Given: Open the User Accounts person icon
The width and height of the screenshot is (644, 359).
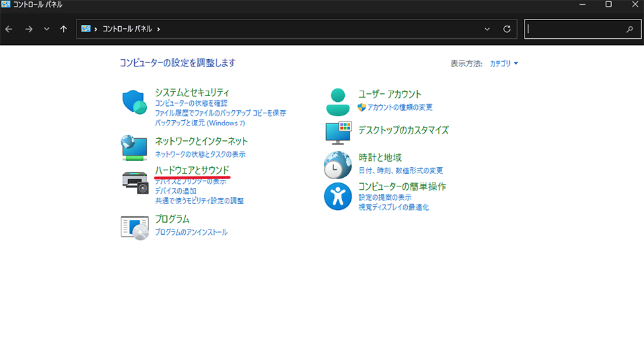Looking at the screenshot, I should click(x=337, y=102).
